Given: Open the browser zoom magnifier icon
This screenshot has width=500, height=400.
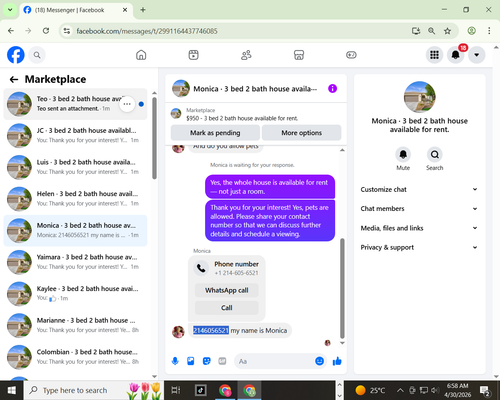Looking at the screenshot, I should pos(431,31).
